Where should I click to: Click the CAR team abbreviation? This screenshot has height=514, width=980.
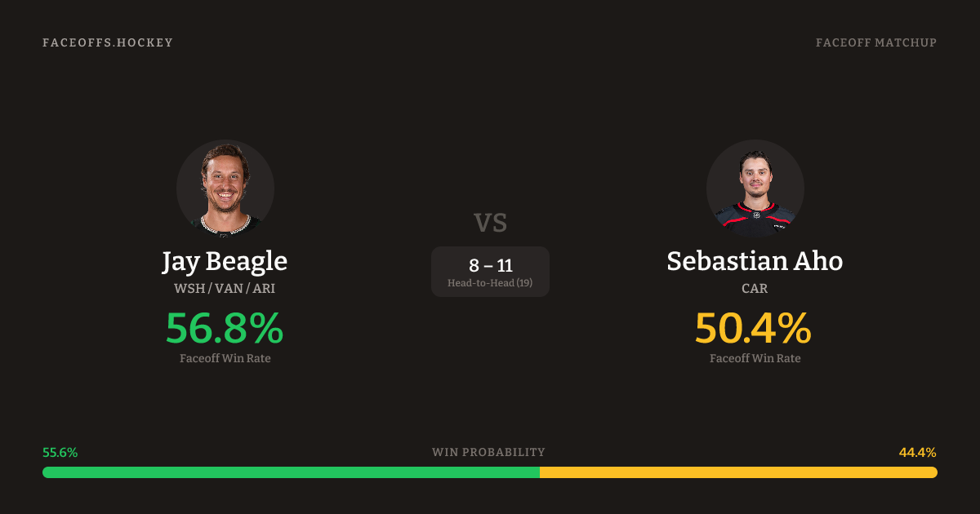pos(755,289)
